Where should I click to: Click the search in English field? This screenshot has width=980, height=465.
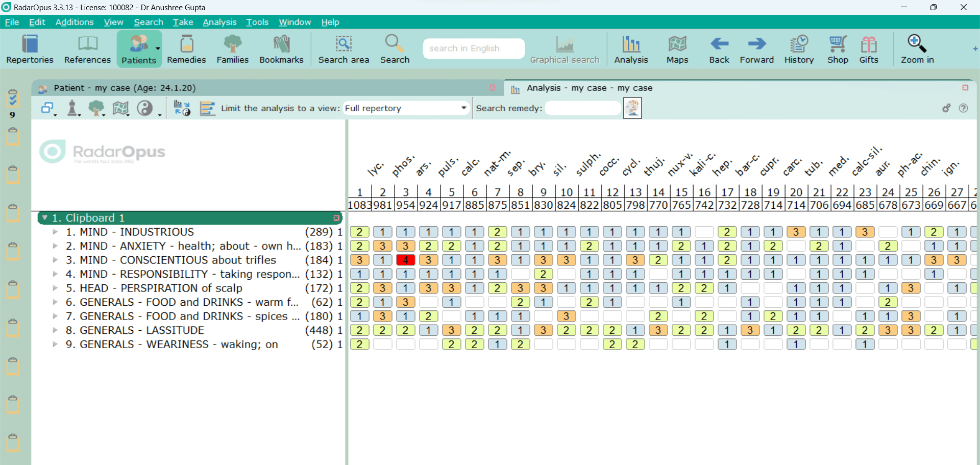[x=474, y=48]
